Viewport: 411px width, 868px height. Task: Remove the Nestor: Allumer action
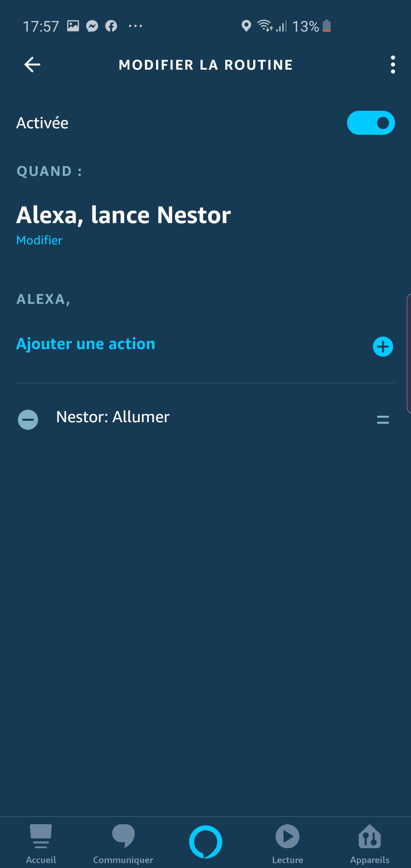(x=28, y=420)
